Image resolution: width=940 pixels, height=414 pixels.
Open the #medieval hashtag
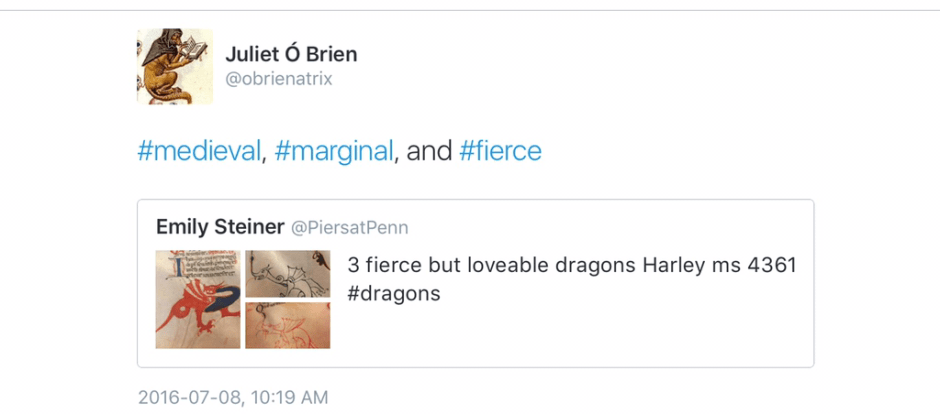coord(198,151)
